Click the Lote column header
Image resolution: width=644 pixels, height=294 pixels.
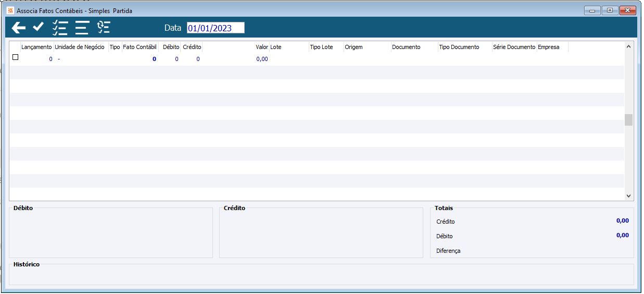pos(289,47)
